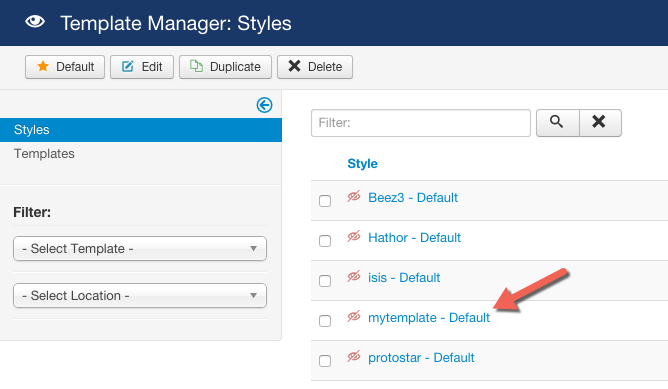Screen dimensions: 668x389
Task: Collapse sidebar with the circled arrow icon
Action: (x=264, y=105)
